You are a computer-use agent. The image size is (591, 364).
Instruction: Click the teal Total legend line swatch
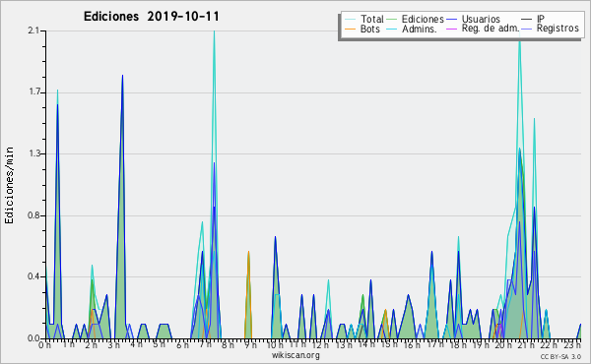[x=350, y=20]
